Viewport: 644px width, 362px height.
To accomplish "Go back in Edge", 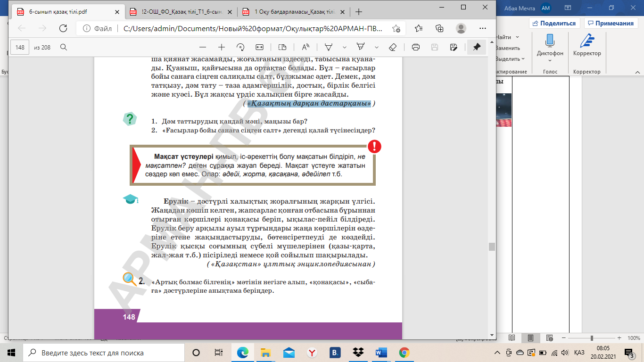I will pyautogui.click(x=22, y=28).
